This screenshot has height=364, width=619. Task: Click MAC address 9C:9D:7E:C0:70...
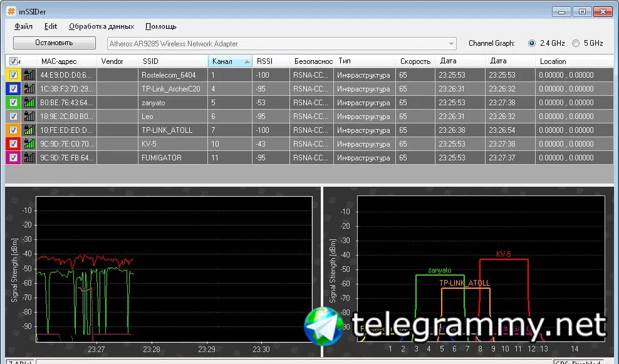66,144
